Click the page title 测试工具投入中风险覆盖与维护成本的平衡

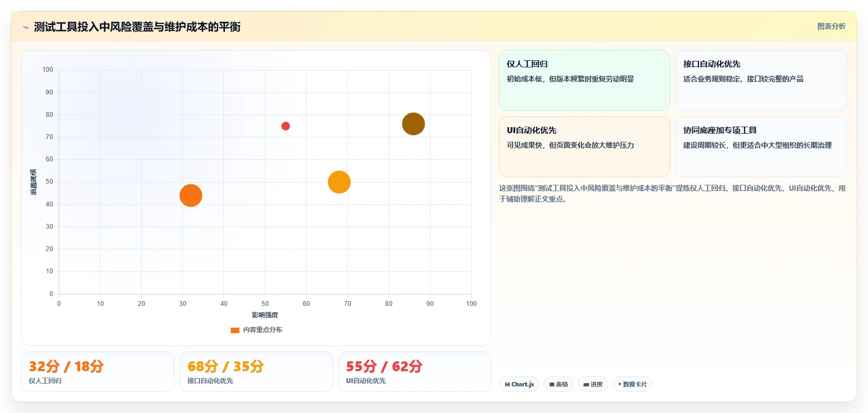click(137, 27)
